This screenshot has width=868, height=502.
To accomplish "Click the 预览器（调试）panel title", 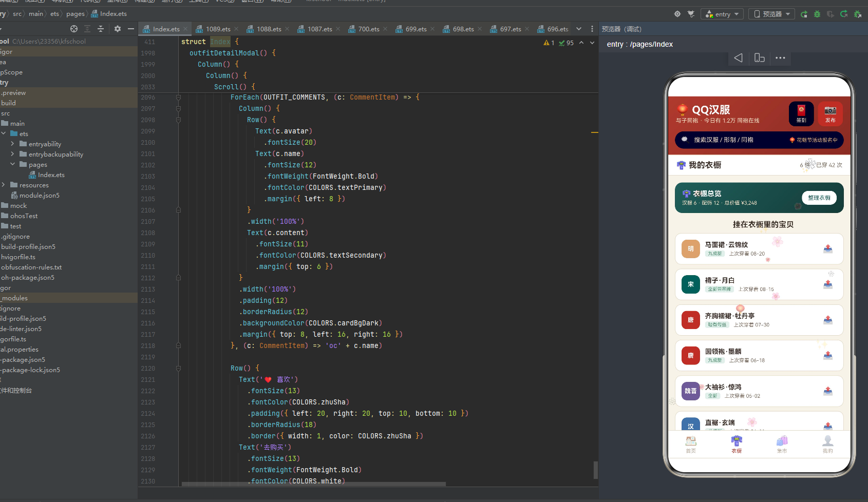I will coord(621,29).
